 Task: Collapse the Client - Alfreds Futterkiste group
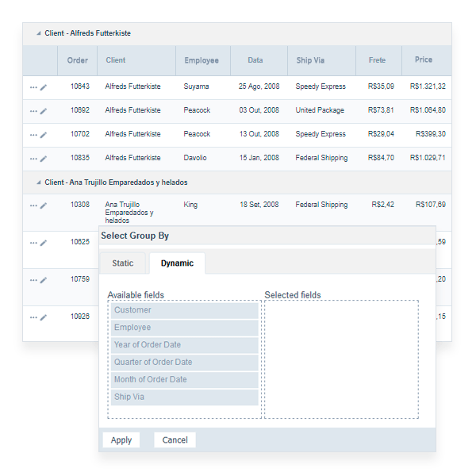[x=37, y=34]
